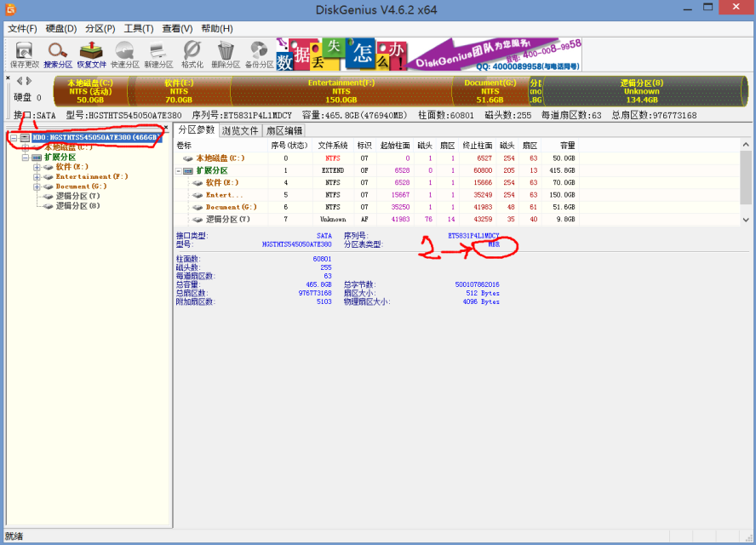756x545 pixels.
Task: Go to the previous disk with the left arrow
Action: 20,81
